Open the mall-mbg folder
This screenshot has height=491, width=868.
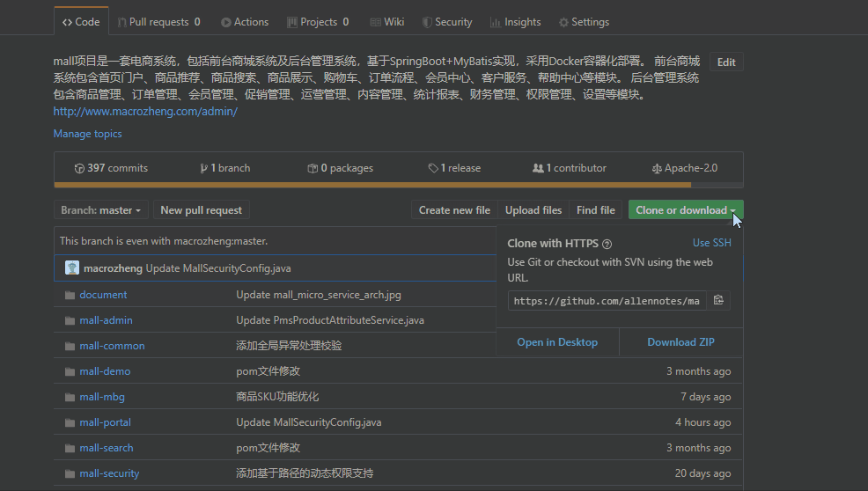[102, 397]
